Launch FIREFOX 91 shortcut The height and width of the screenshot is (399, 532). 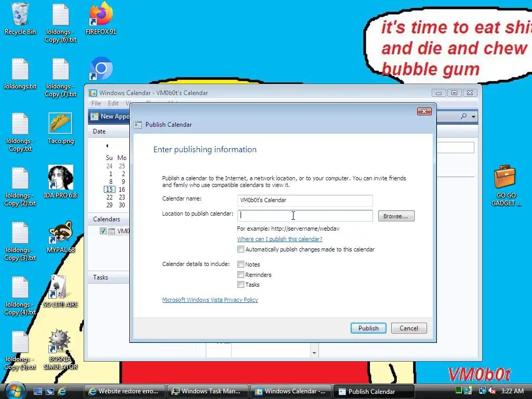(x=101, y=19)
